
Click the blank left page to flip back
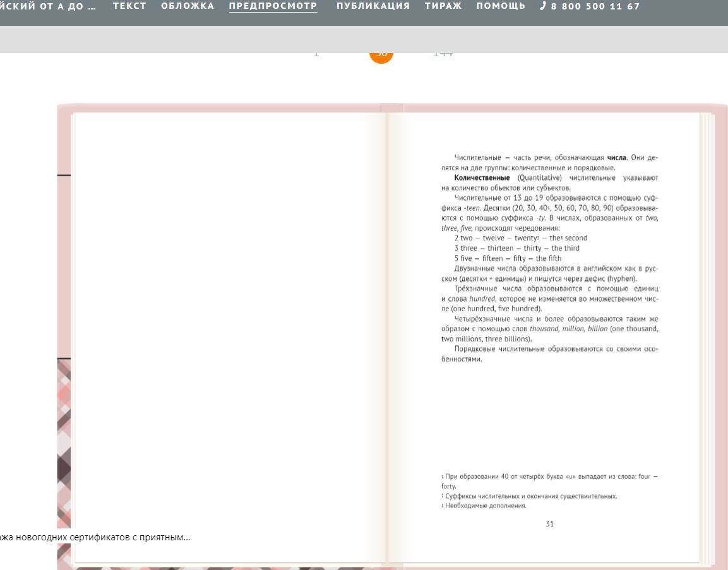click(229, 336)
